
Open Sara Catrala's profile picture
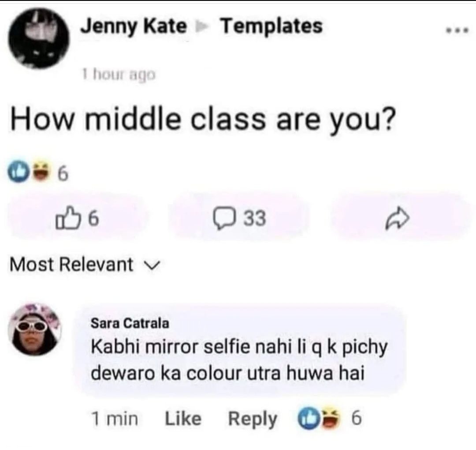pos(34,330)
